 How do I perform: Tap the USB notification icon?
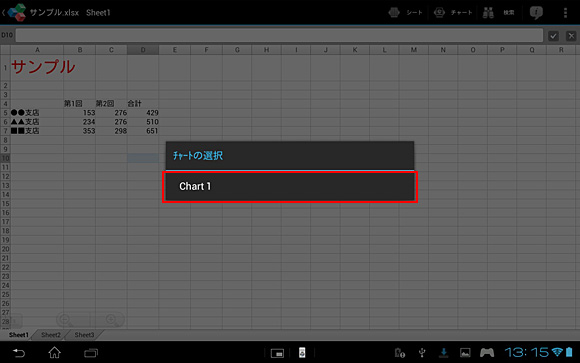click(422, 353)
